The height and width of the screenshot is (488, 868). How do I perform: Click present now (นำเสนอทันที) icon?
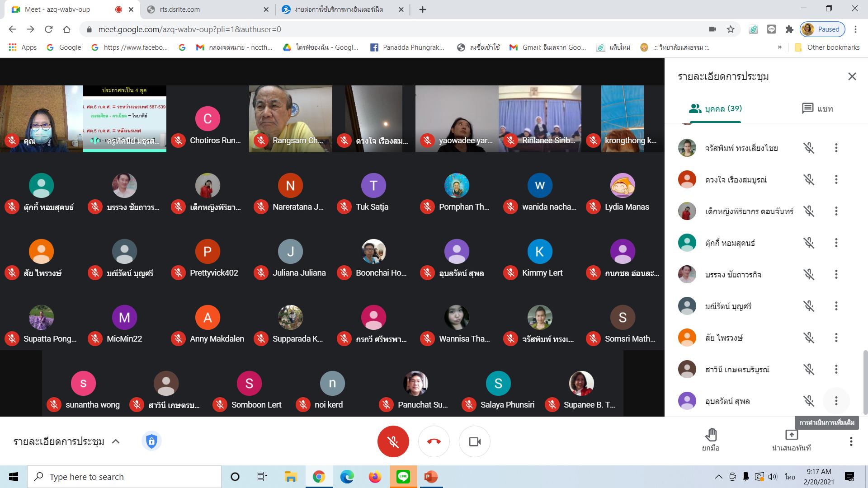coord(792,435)
